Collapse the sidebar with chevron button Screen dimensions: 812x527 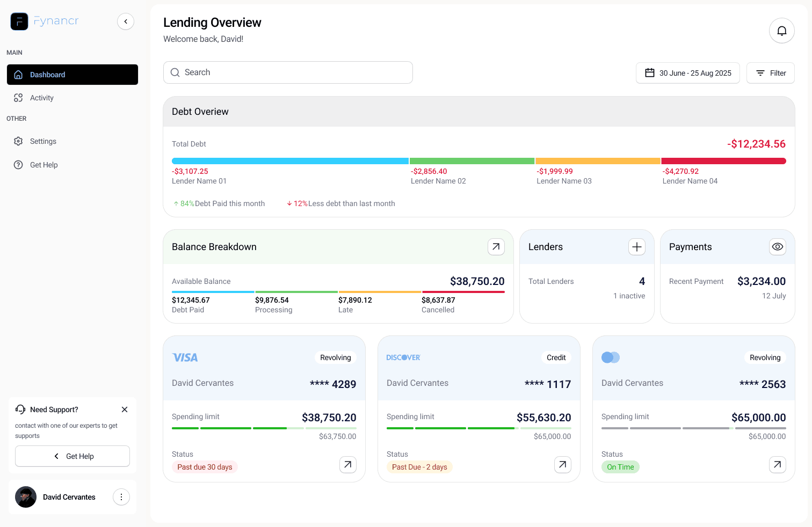pyautogui.click(x=126, y=21)
